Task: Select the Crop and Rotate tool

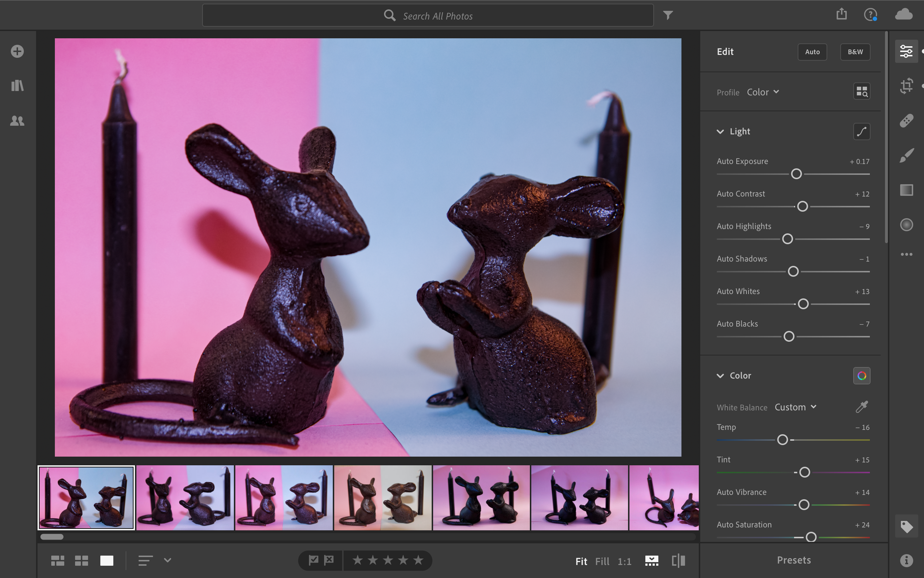Action: (906, 86)
